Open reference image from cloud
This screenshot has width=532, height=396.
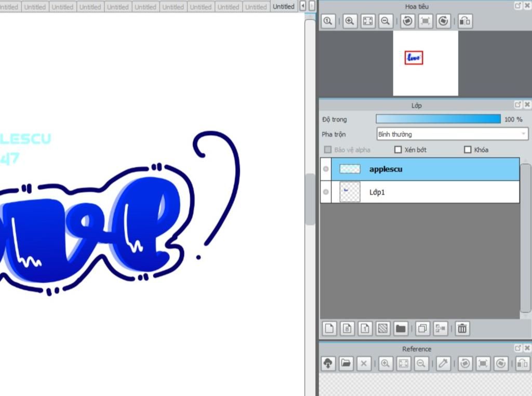pos(328,363)
